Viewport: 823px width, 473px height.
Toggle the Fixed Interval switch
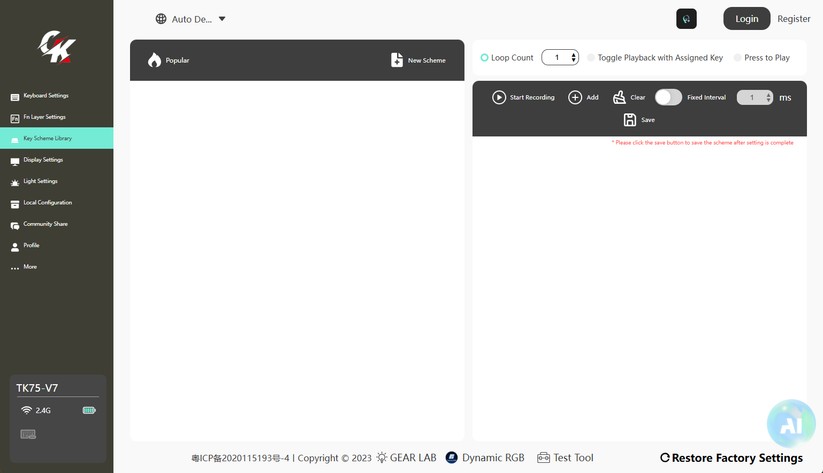[x=668, y=97]
